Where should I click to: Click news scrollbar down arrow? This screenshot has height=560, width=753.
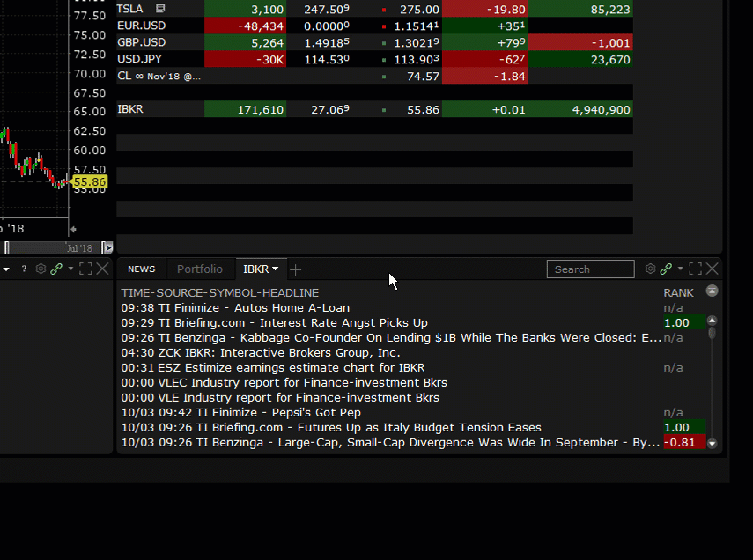pos(712,443)
